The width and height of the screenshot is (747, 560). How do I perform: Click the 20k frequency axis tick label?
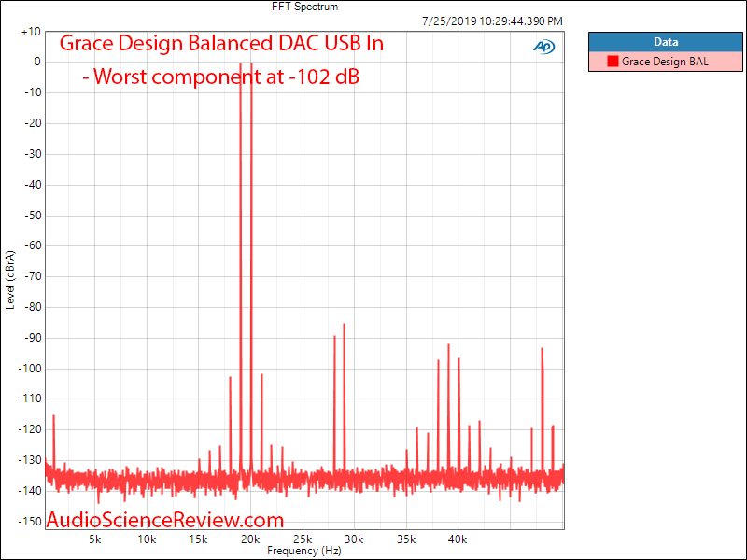click(x=250, y=539)
